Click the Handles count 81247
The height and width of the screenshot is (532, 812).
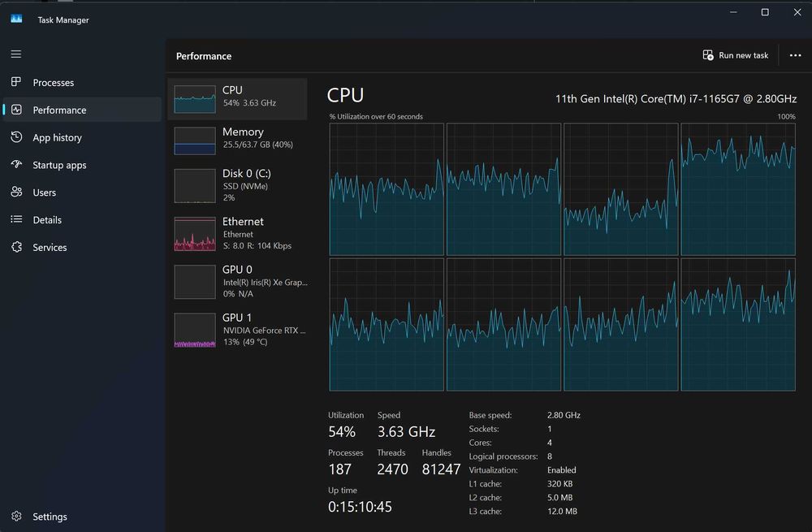point(441,469)
